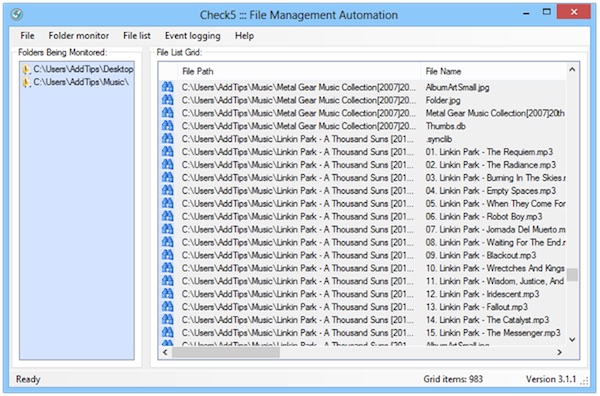
Task: Click binoculars icon for The Radiance.mp3 row
Action: coord(167,165)
